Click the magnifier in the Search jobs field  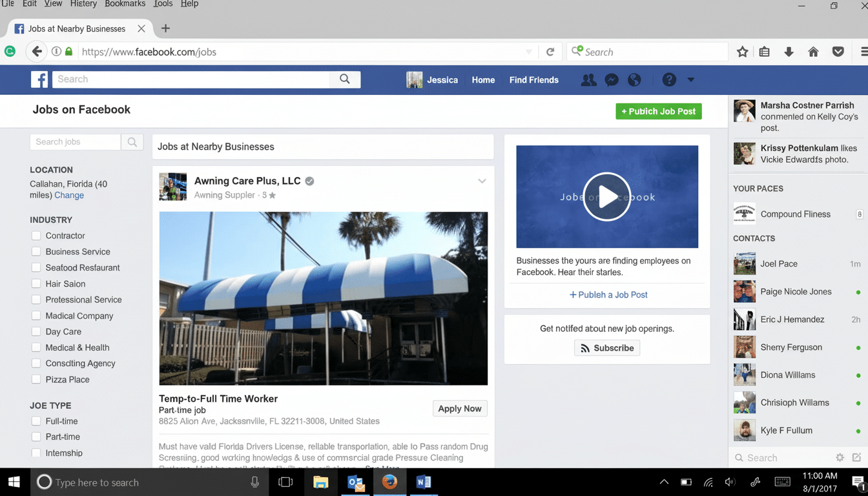(132, 141)
